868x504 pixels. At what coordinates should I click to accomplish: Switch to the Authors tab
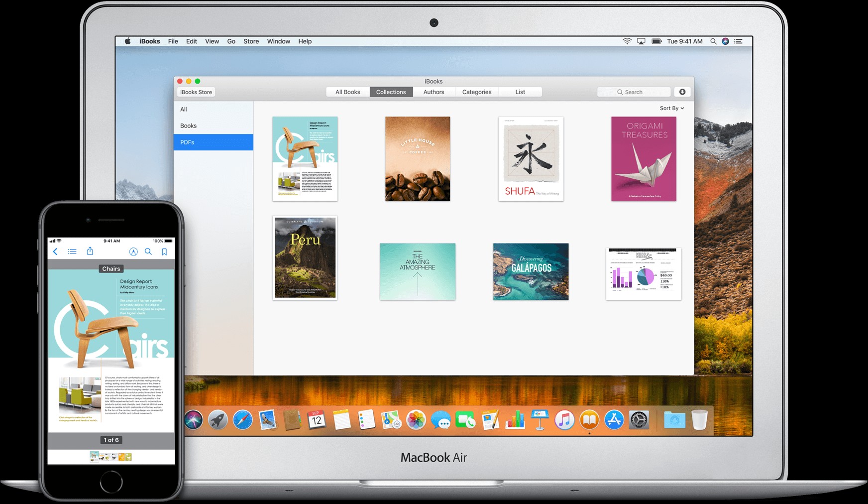[434, 92]
